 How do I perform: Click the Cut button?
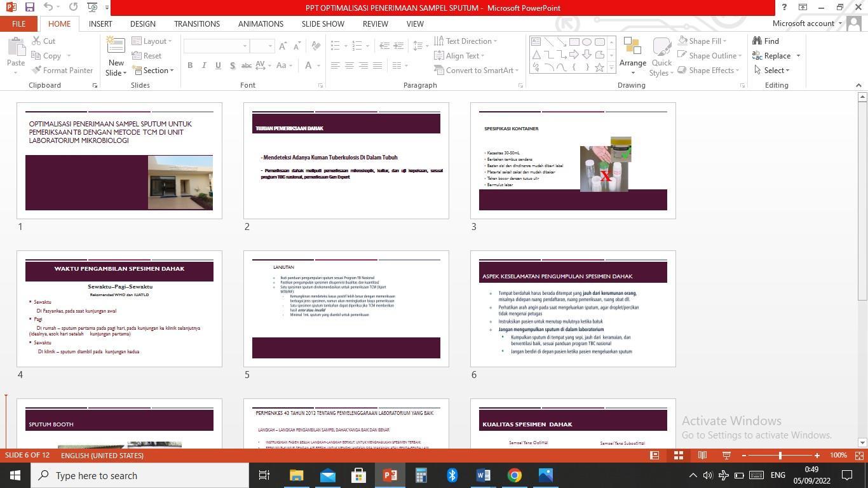pos(43,41)
